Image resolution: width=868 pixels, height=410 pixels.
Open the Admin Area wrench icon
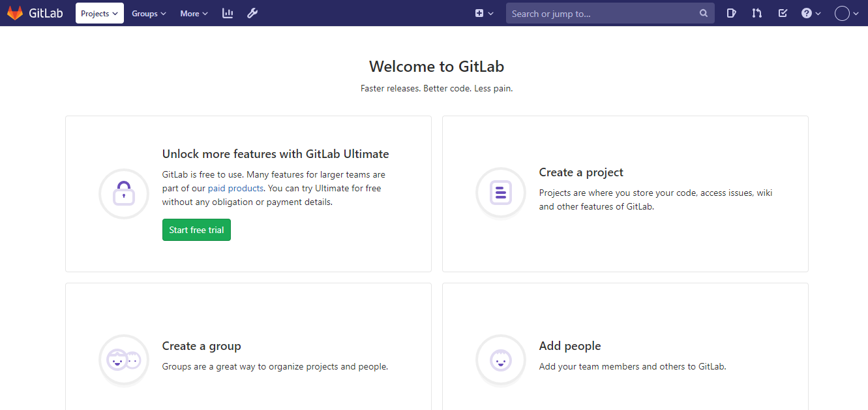pyautogui.click(x=252, y=13)
